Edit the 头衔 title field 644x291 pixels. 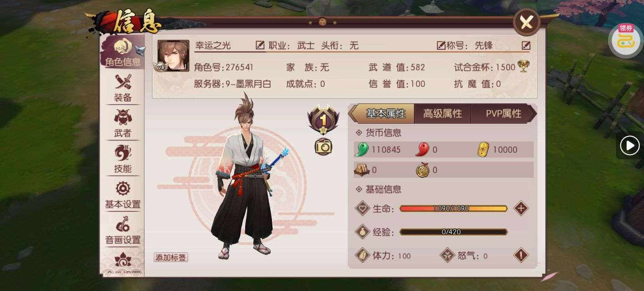pos(441,45)
